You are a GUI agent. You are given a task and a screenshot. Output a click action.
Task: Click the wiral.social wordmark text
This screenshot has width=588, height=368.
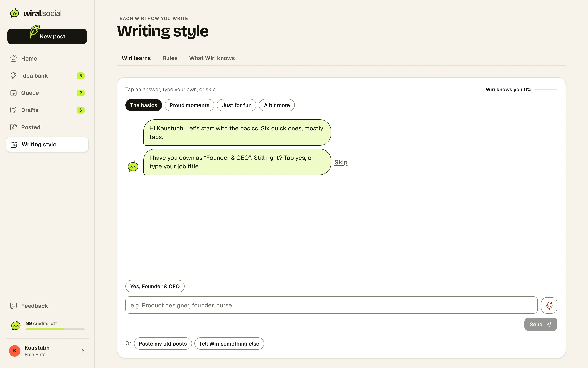click(x=42, y=13)
